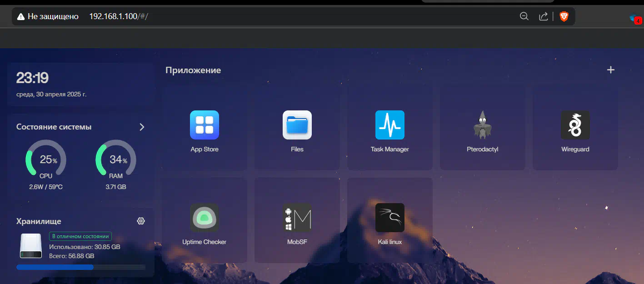Click the date text среда, 30 апреля 2025
The image size is (644, 284).
pyautogui.click(x=51, y=94)
